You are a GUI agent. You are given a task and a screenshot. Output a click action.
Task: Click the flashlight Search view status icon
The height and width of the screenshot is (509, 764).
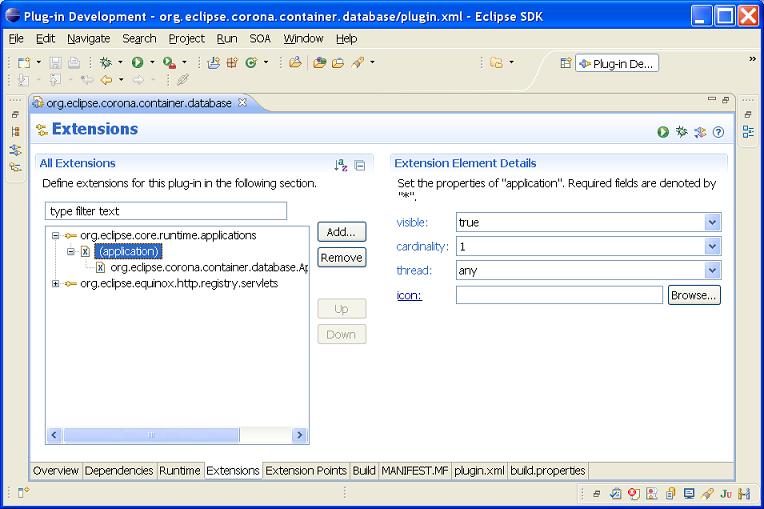click(x=707, y=494)
